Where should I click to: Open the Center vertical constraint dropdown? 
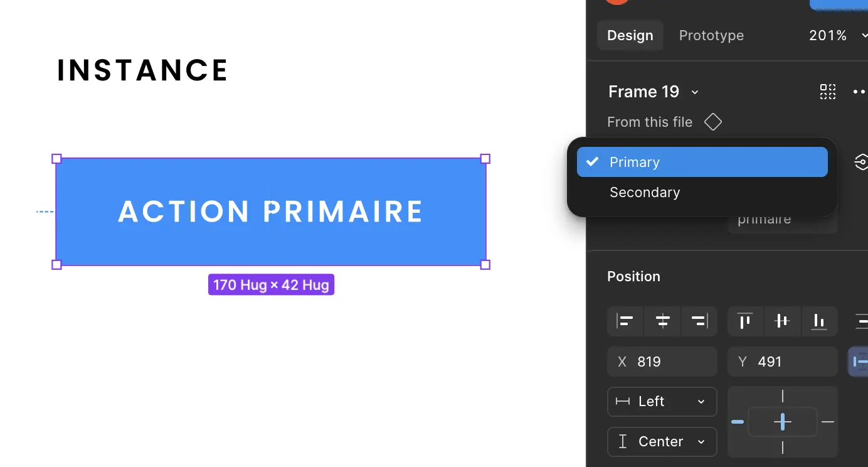click(662, 442)
